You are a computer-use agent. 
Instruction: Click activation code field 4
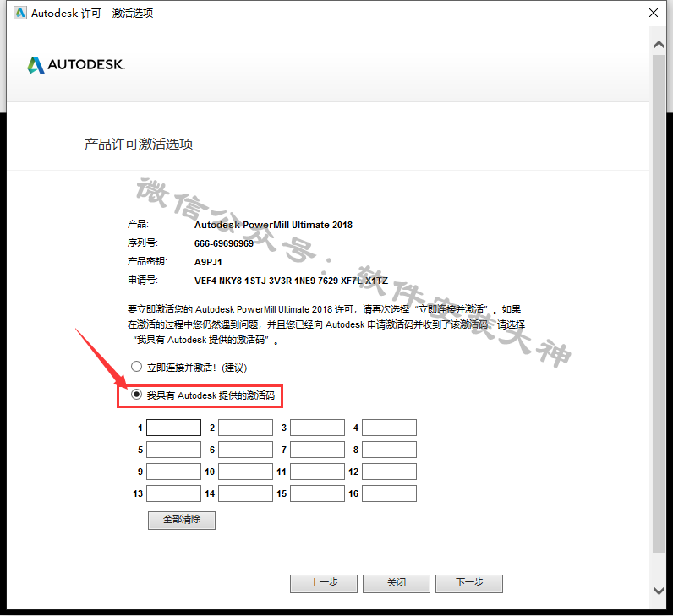(389, 428)
